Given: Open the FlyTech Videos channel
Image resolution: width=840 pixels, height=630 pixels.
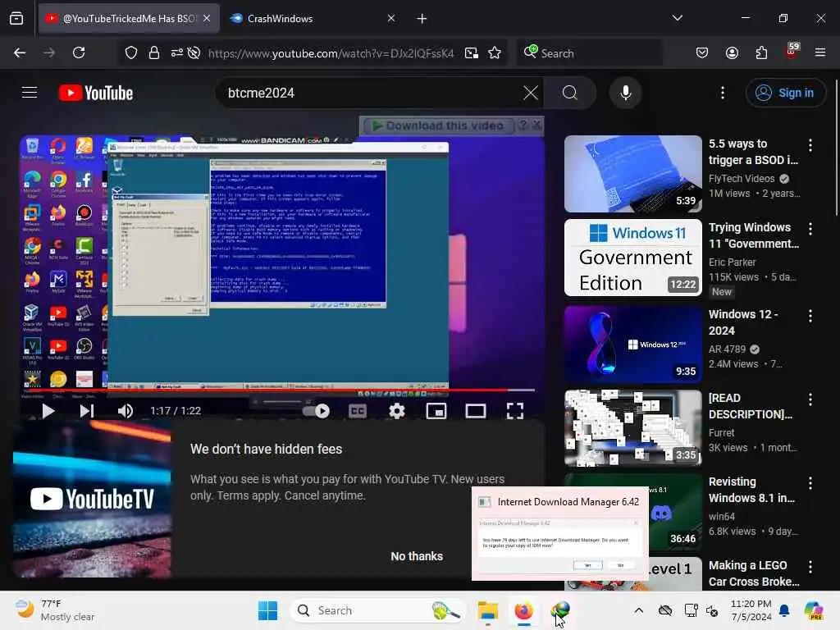Looking at the screenshot, I should pos(742,178).
